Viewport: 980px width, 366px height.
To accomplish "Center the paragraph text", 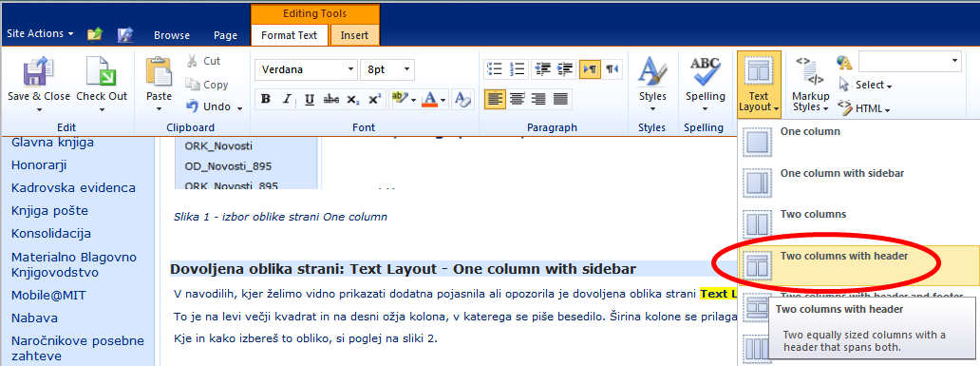I will tap(517, 99).
